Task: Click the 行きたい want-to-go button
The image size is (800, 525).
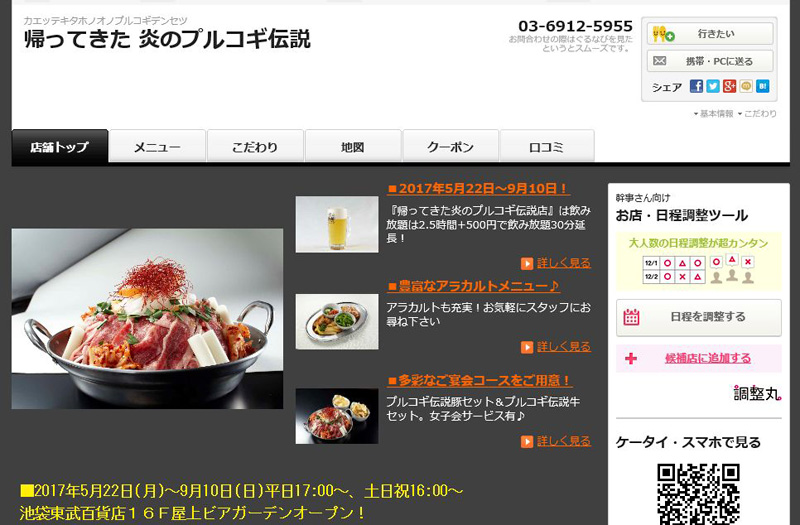Action: [710, 34]
